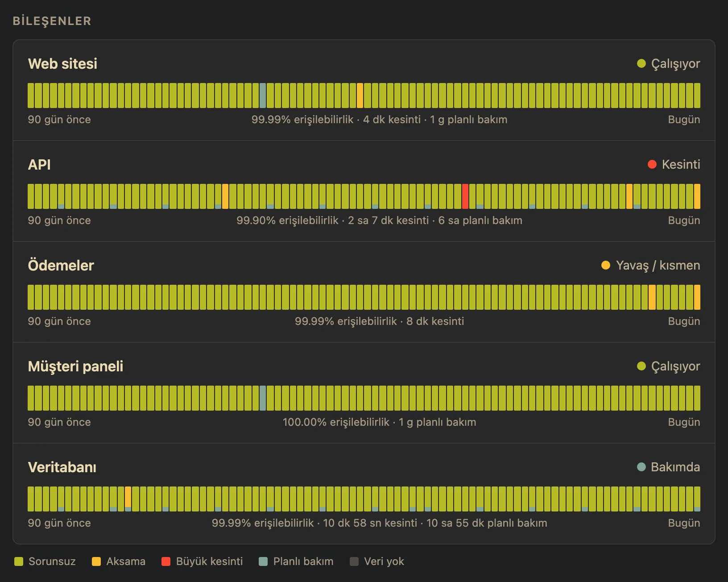
Task: Click '10 dk 58 sn kesinti' Veritabanı summary
Action: pos(370,523)
